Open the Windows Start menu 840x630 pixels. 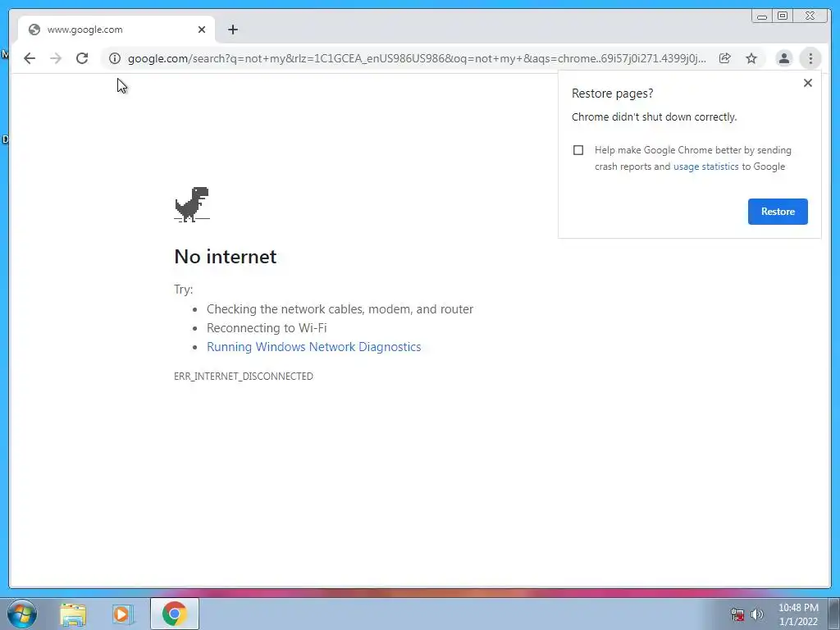[22, 614]
